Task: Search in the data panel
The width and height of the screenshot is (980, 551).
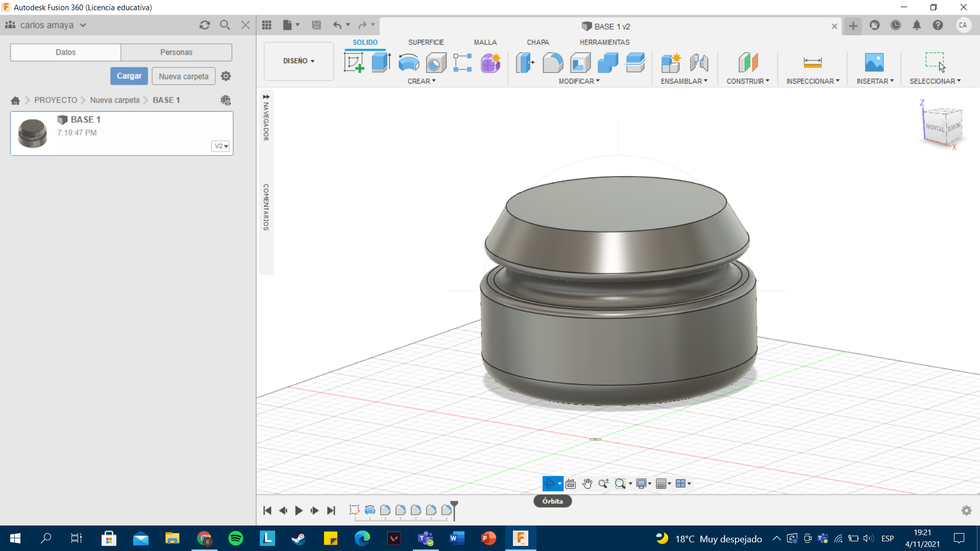Action: coord(225,25)
